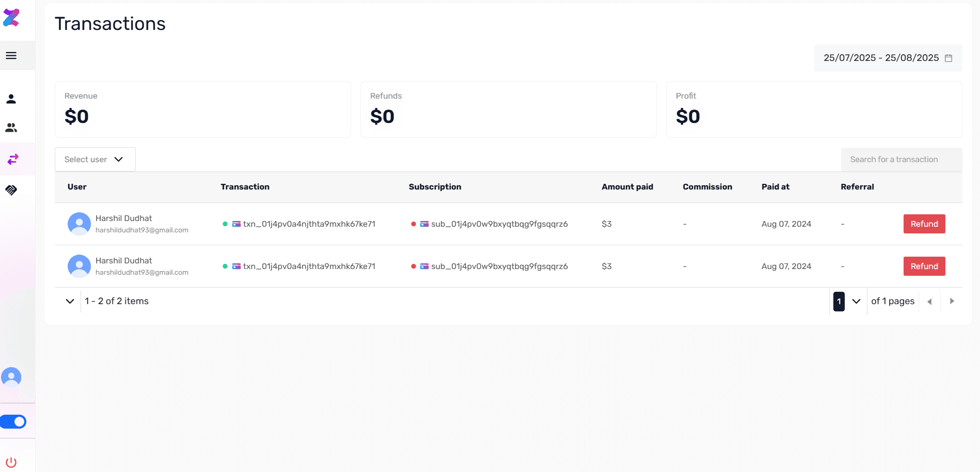980x472 pixels.
Task: Refund the first transaction in the table
Action: point(924,224)
